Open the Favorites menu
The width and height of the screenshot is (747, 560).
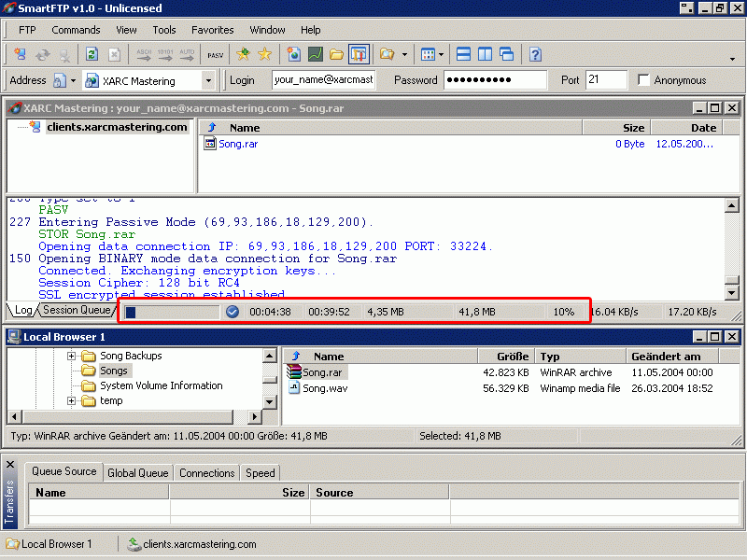[213, 30]
